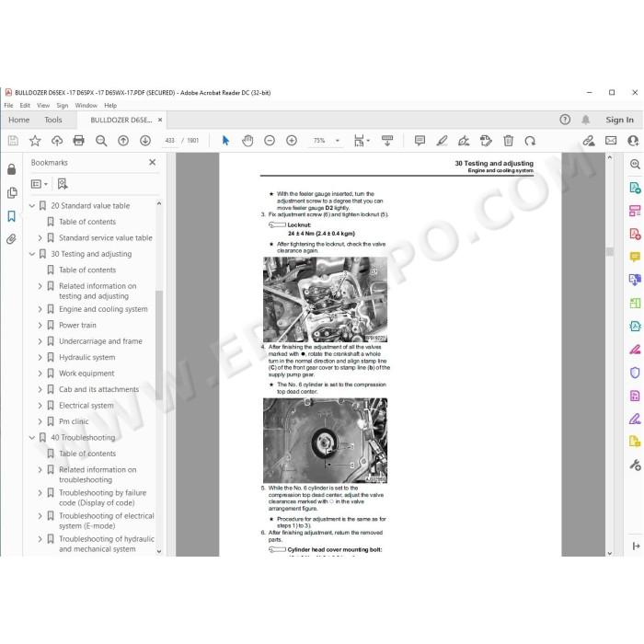Go to previous page arrow icon

[x=123, y=141]
